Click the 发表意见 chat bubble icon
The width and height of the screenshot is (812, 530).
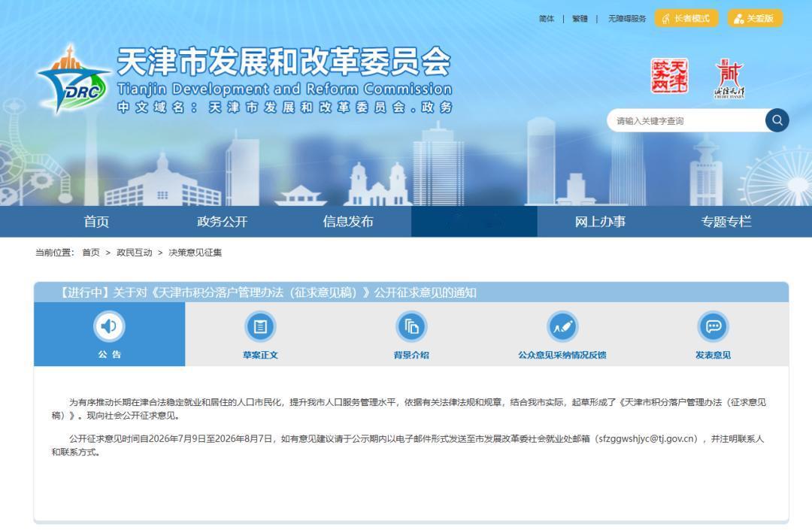pos(713,326)
